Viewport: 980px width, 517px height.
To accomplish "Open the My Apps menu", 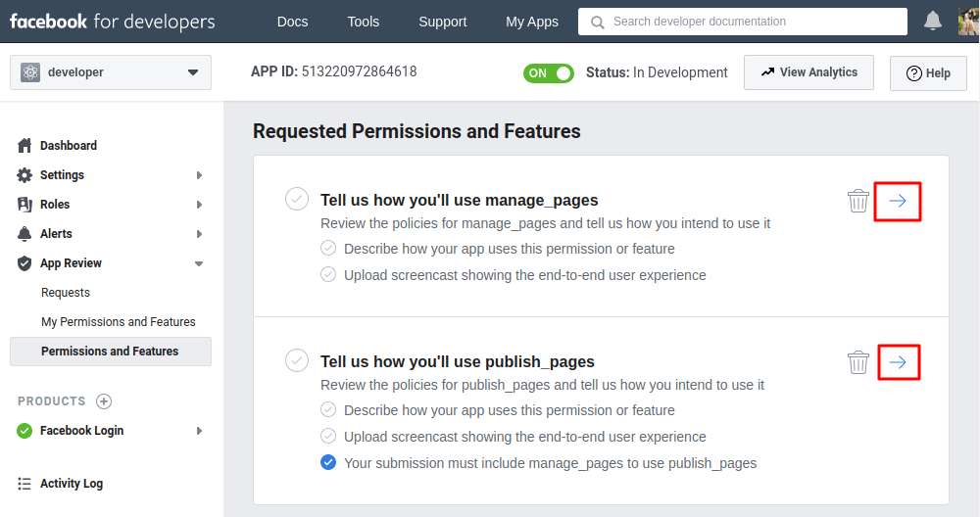I will (532, 22).
